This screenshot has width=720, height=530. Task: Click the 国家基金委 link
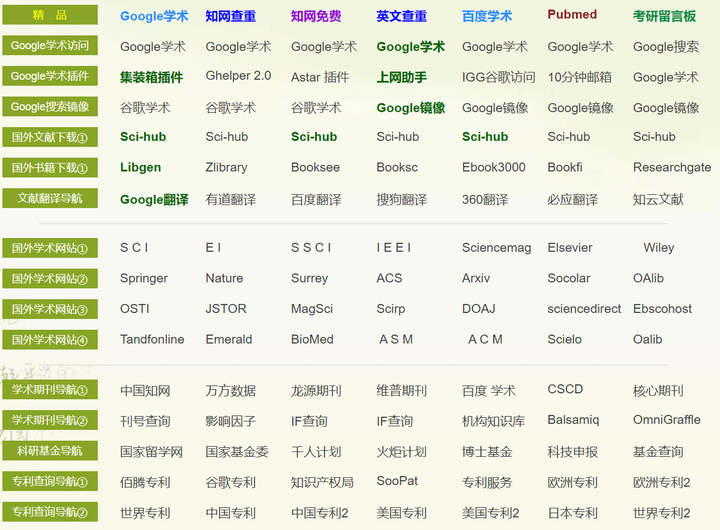click(x=237, y=452)
